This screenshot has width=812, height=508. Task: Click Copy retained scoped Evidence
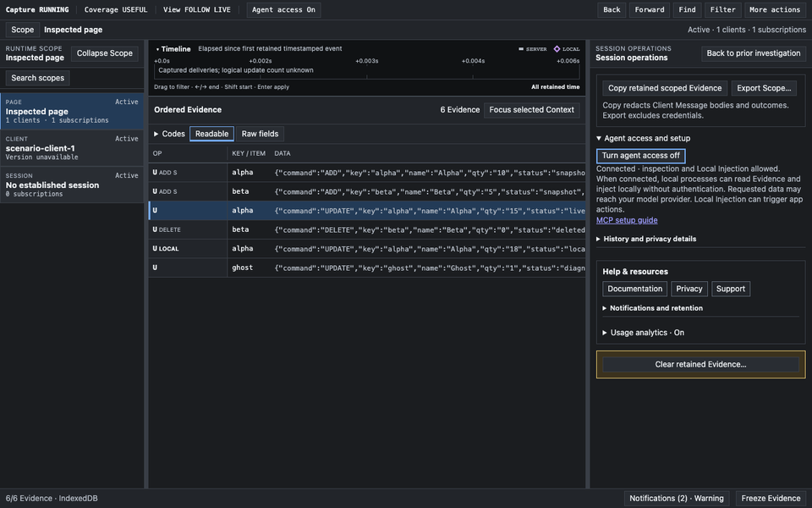point(665,88)
